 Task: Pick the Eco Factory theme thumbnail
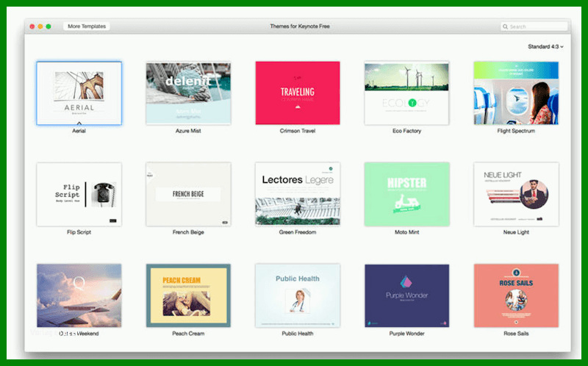[x=407, y=93]
